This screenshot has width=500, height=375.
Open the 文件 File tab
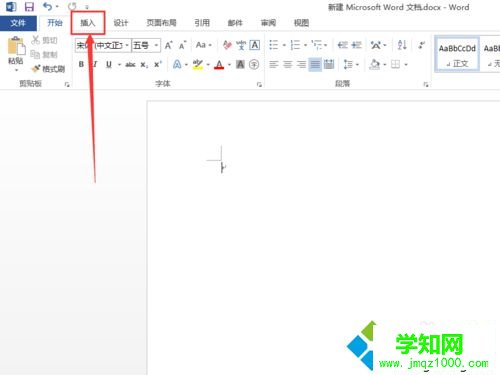click(x=18, y=23)
